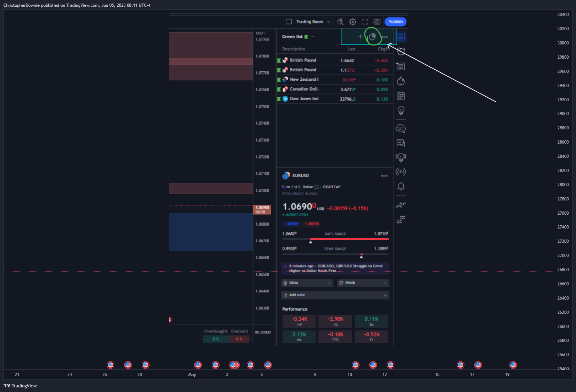Click external link icon beside Euro / U.S. Dollar

click(317, 187)
